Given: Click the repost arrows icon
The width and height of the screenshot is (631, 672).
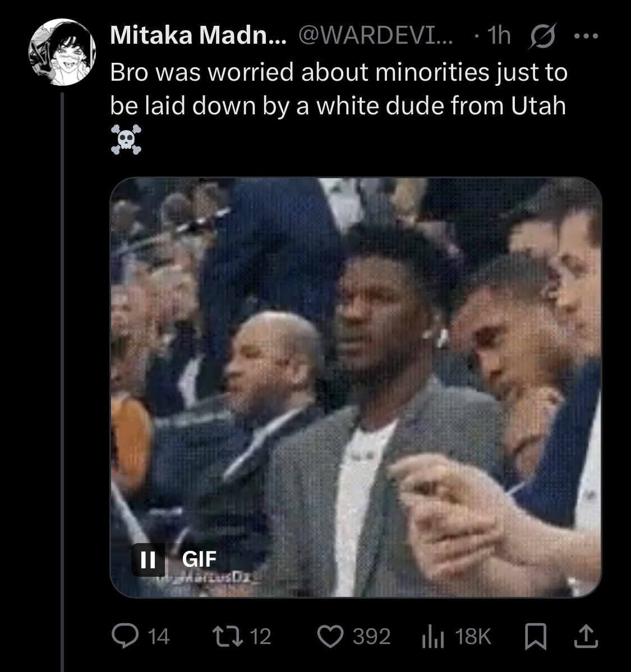Looking at the screenshot, I should [228, 636].
